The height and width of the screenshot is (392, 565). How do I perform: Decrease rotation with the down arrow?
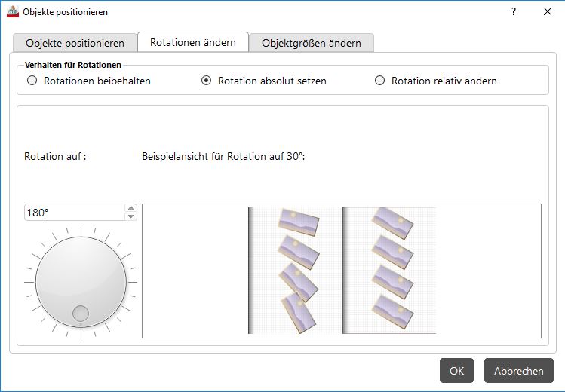point(131,217)
